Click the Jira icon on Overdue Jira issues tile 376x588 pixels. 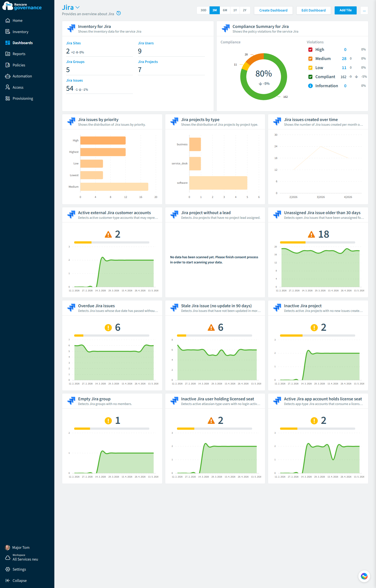pos(71,308)
